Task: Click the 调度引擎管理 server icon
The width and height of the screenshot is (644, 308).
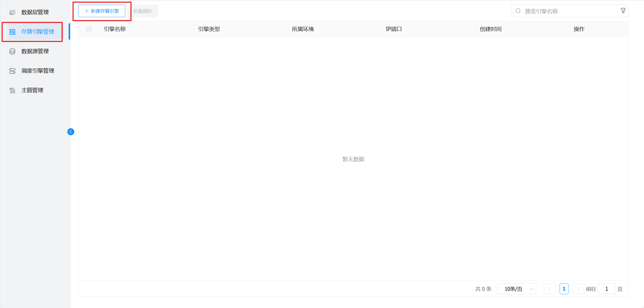Action: click(x=12, y=71)
